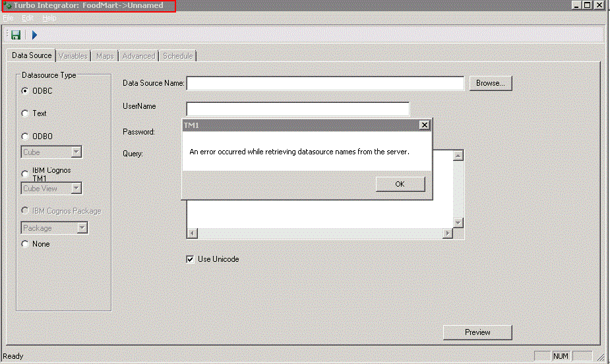Image resolution: width=610 pixels, height=364 pixels.
Task: Click the Preview button
Action: point(477,332)
